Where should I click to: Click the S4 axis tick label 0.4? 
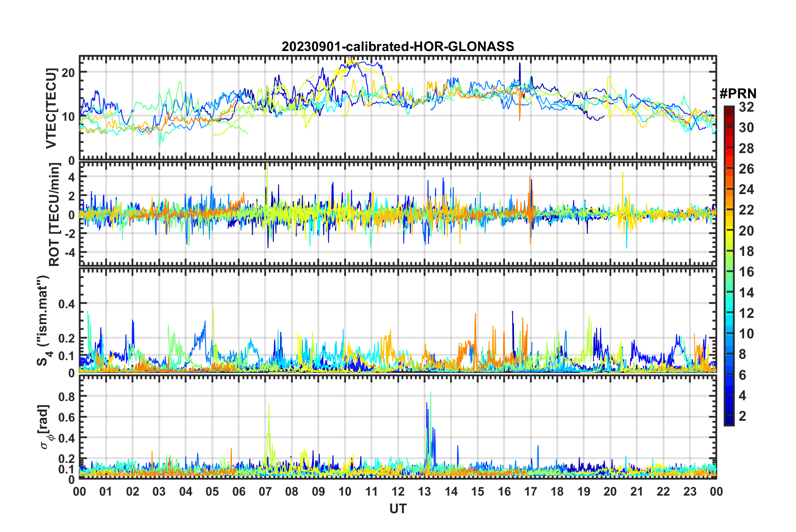pyautogui.click(x=67, y=304)
